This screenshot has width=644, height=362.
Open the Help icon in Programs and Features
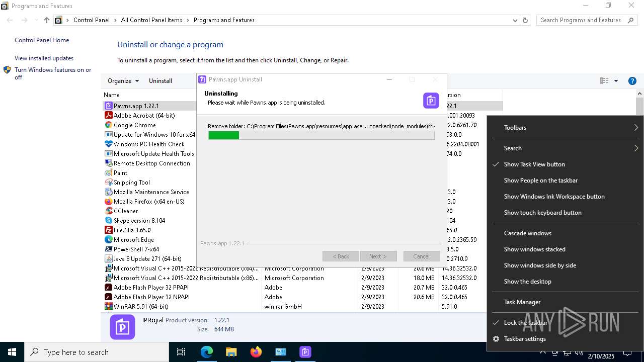(x=632, y=81)
